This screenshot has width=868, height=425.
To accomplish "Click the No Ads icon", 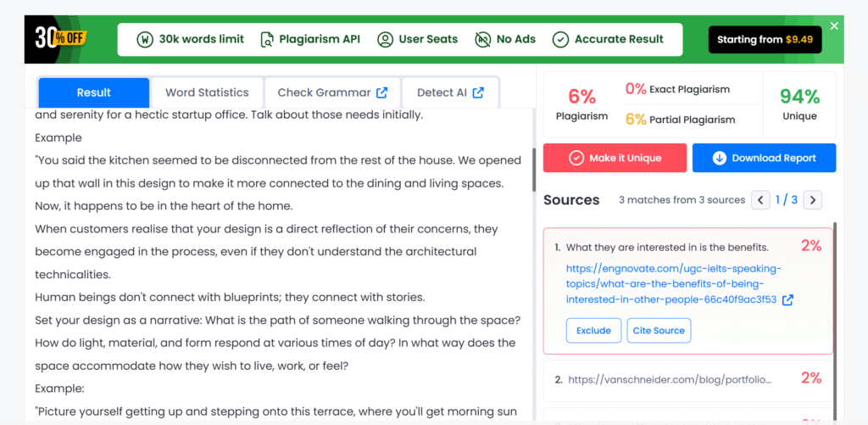I will pos(482,39).
